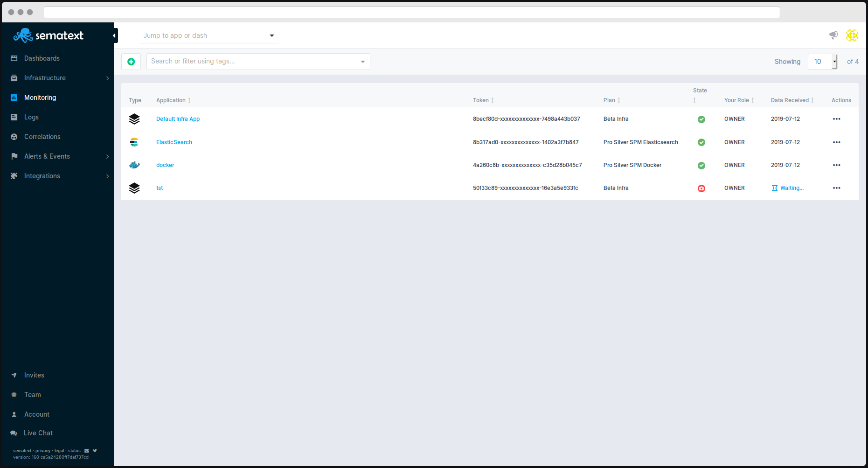Screen dimensions: 868x468
Task: Open the announcements megaphone icon
Action: click(833, 35)
